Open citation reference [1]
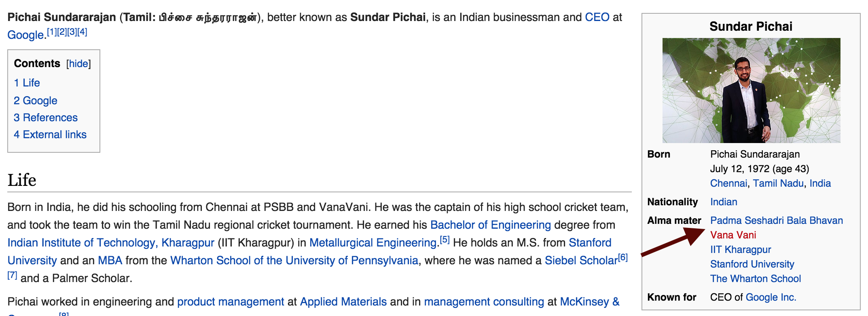868x316 pixels. point(52,32)
